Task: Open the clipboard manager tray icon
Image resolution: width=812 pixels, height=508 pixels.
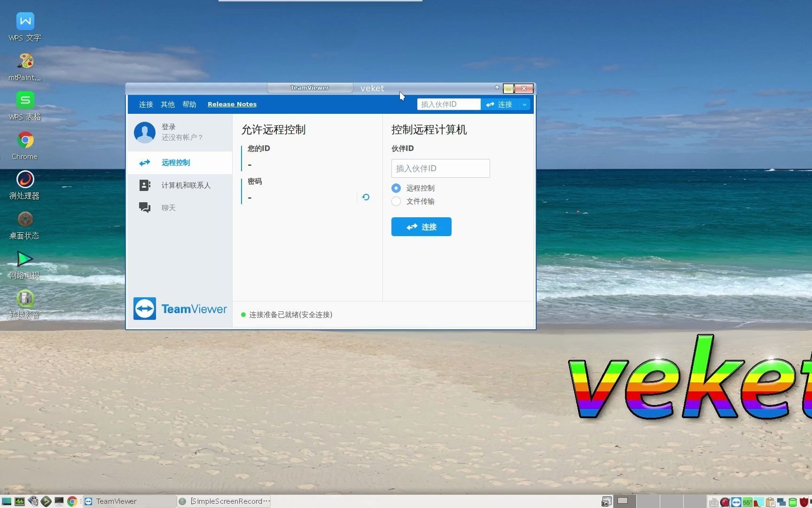Action: point(770,502)
